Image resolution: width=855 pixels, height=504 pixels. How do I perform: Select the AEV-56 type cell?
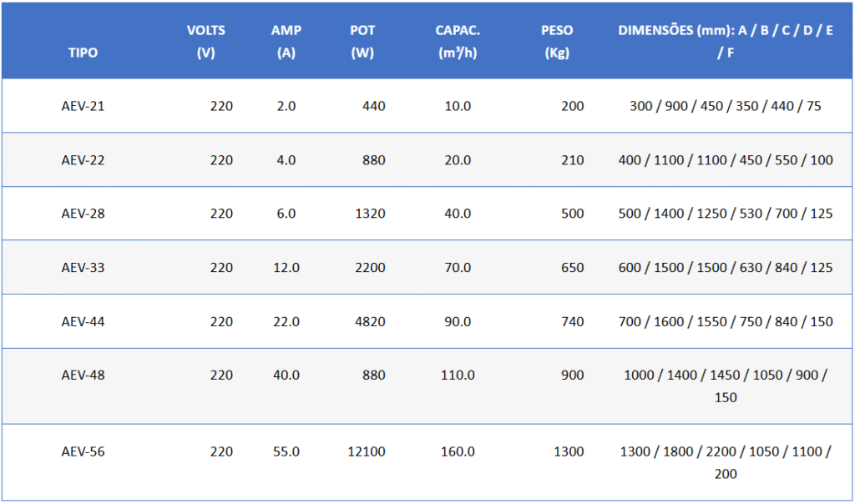(83, 451)
